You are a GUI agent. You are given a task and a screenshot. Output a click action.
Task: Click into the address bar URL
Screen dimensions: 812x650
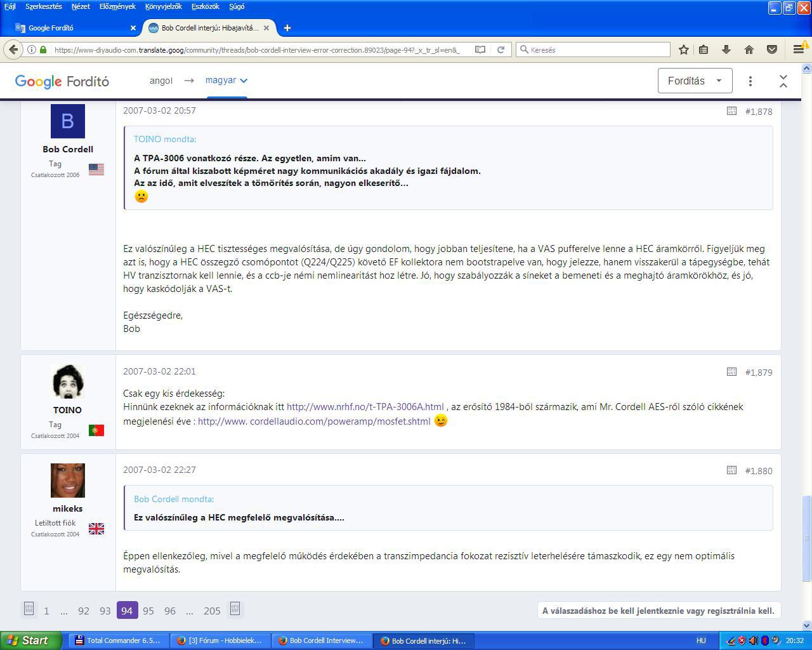[257, 50]
